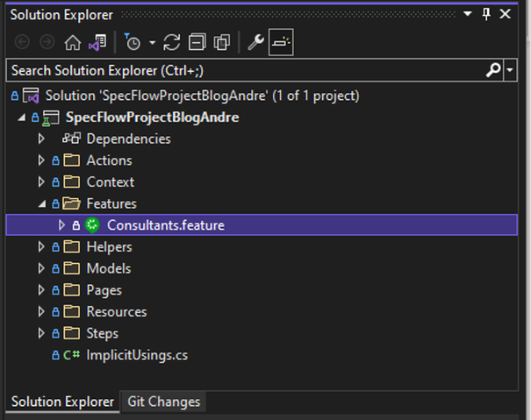Expand the Dependencies node

pos(41,139)
